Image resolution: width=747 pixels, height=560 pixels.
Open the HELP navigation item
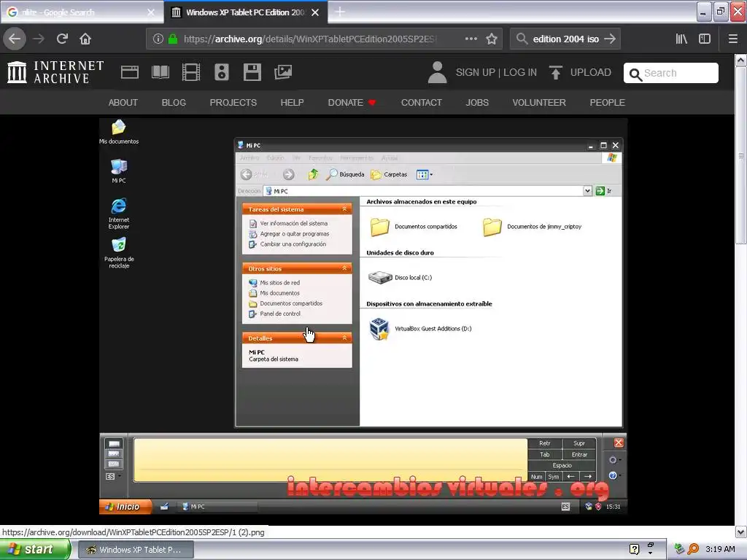point(292,102)
